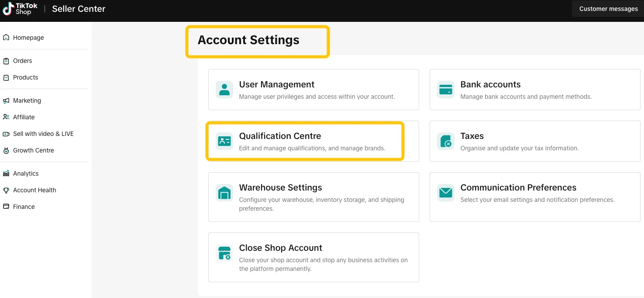Screen dimensions: 644x298
Task: Open the Qualification Centre title link
Action: click(280, 136)
